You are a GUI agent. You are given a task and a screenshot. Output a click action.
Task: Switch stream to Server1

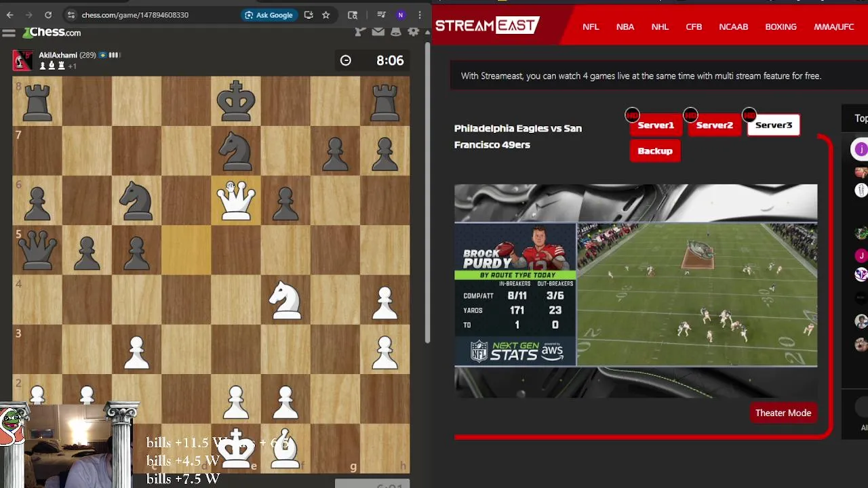pyautogui.click(x=656, y=125)
